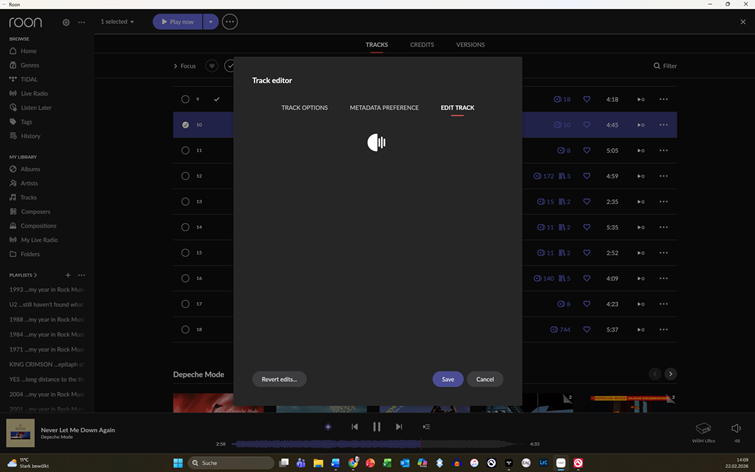This screenshot has height=472, width=755.
Task: Show next Depeche Mode albums arrow
Action: click(x=670, y=374)
